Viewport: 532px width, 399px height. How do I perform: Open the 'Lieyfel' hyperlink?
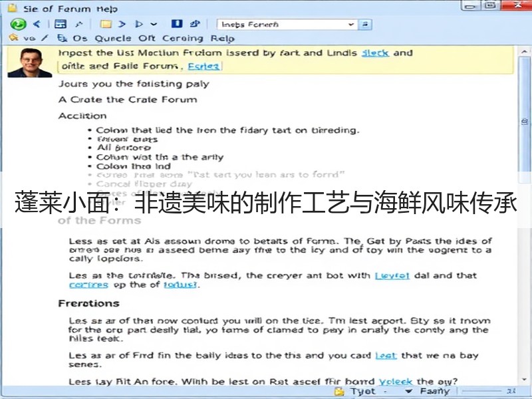click(x=392, y=275)
